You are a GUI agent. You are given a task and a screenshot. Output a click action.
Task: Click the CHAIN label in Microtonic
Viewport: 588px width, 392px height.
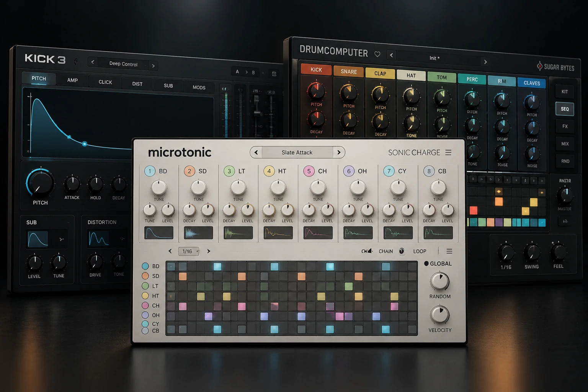click(385, 251)
